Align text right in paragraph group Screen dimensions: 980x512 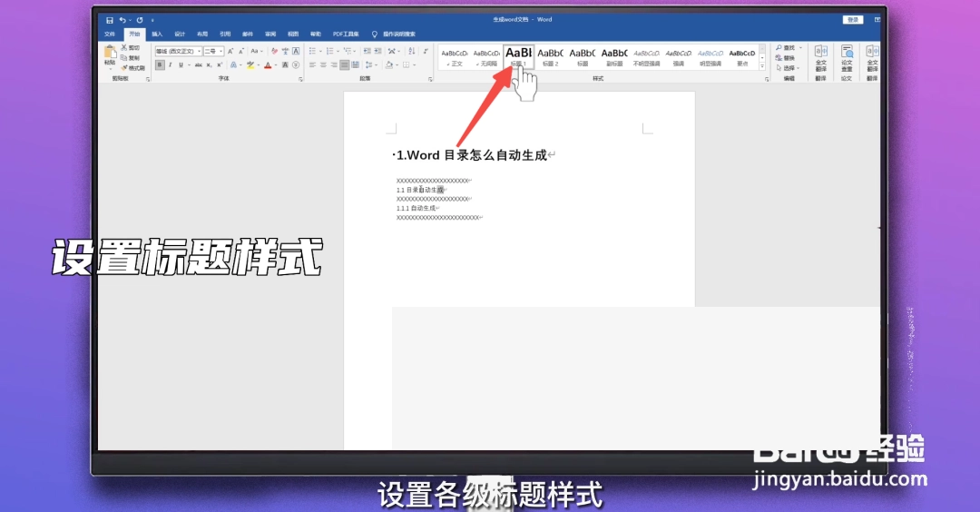[334, 65]
